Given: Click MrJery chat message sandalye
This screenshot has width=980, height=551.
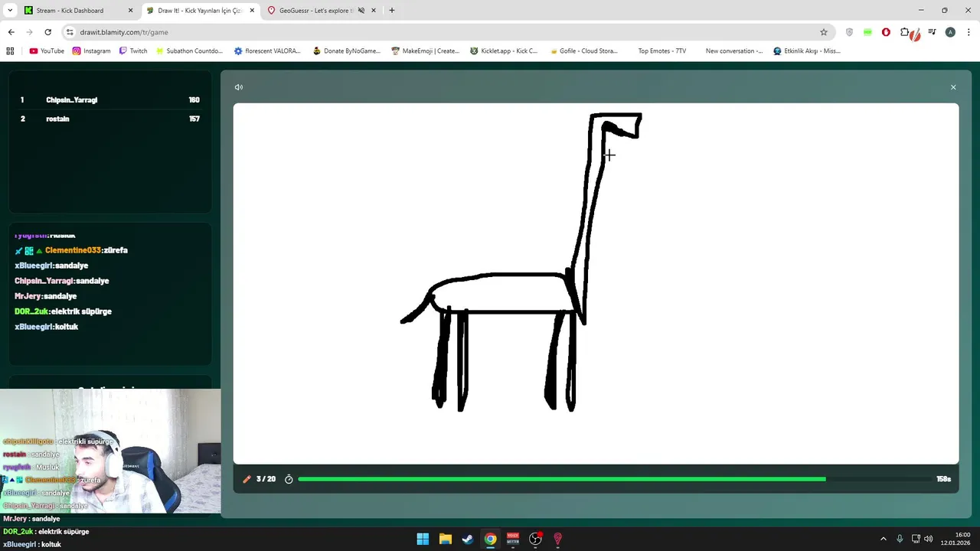Looking at the screenshot, I should pos(45,296).
